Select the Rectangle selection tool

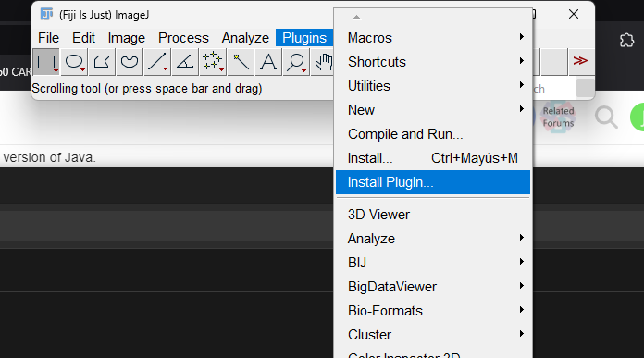[46, 62]
